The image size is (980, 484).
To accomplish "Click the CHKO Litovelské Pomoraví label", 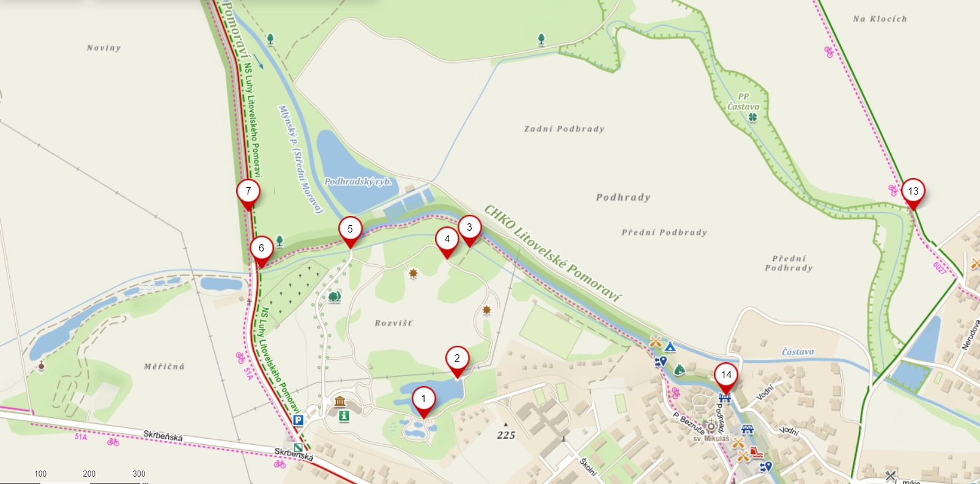I will click(x=553, y=253).
